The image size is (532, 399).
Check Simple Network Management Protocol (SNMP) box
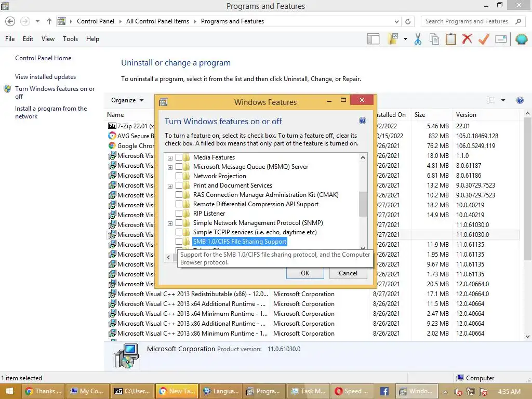[x=179, y=223]
